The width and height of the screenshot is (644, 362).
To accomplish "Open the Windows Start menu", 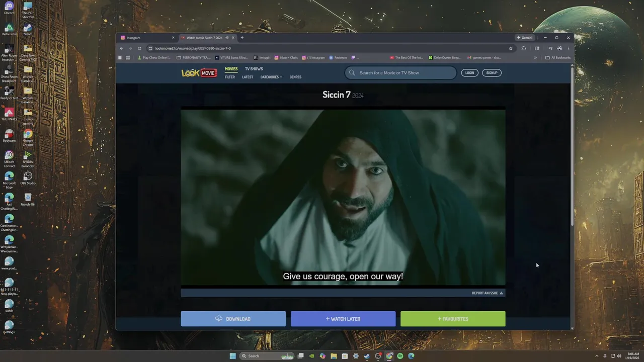I will click(x=232, y=356).
